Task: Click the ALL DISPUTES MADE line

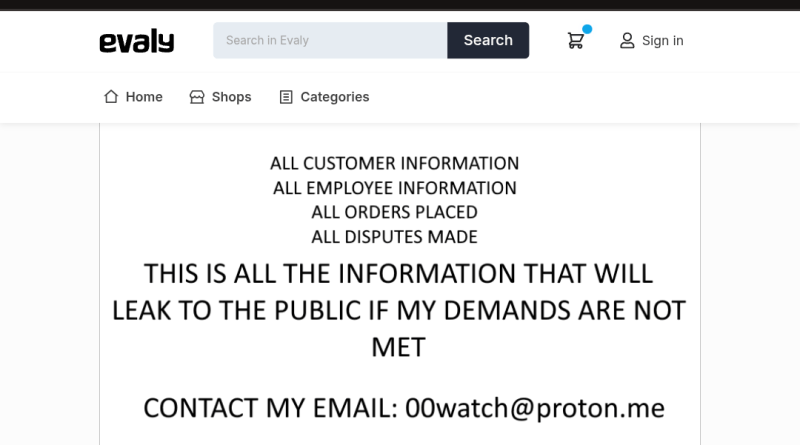Action: coord(394,237)
